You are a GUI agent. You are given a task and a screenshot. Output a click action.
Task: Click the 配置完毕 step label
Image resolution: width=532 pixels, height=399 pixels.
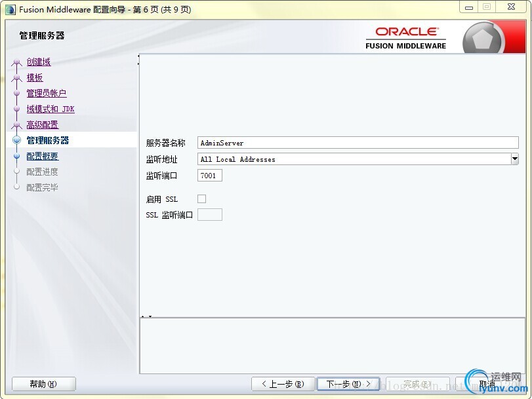[x=42, y=187]
